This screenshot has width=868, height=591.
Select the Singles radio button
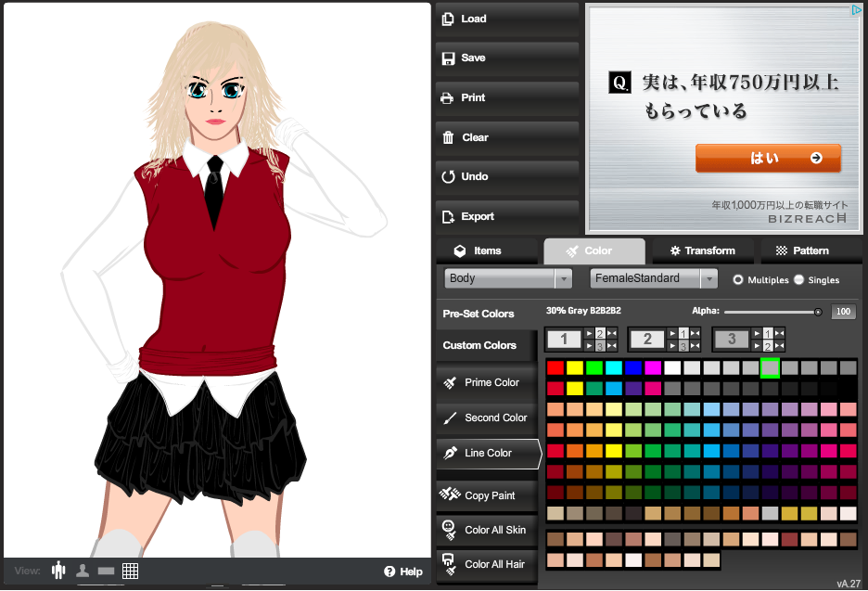[x=798, y=279]
